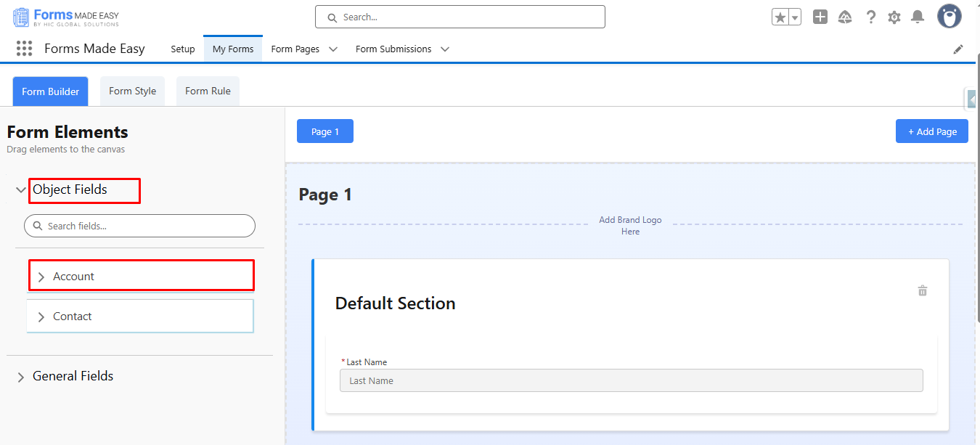This screenshot has width=980, height=445.
Task: Open the App Launcher grid icon
Action: (24, 49)
